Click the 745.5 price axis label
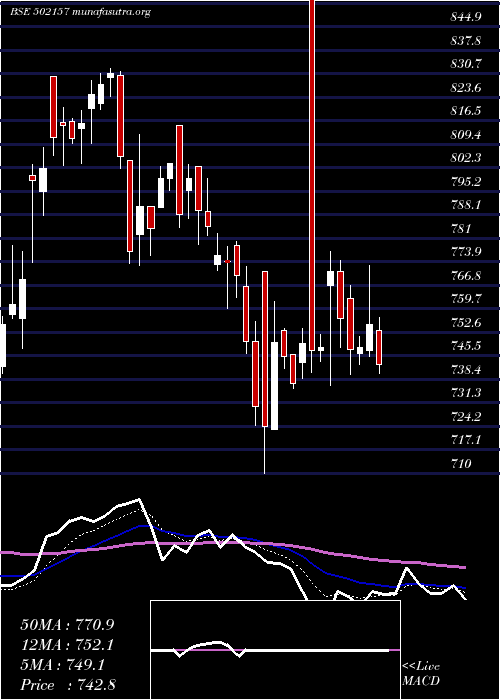Screen dimensions: 500x700 point(465,346)
